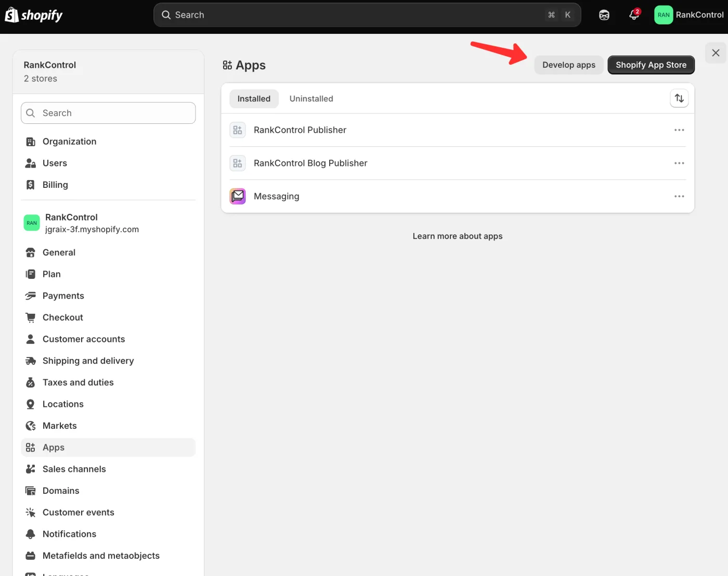The height and width of the screenshot is (576, 728).
Task: Click the Sales channels icon
Action: (x=31, y=469)
